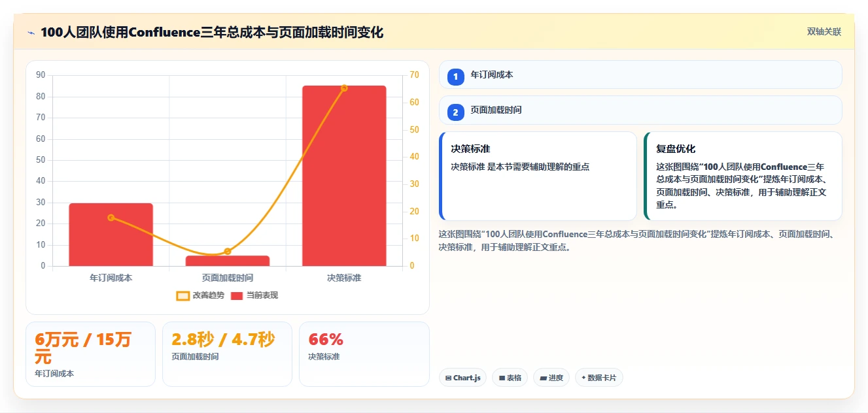Click the 进度 tag label
The height and width of the screenshot is (413, 868).
556,378
